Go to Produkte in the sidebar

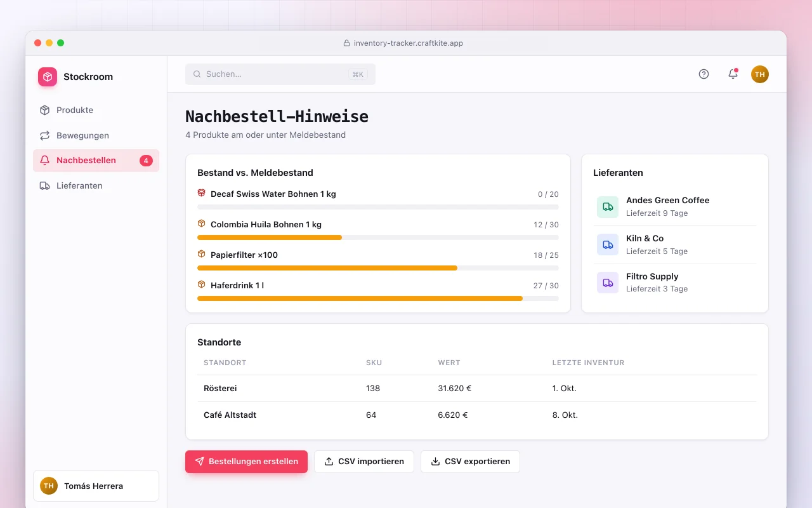pyautogui.click(x=96, y=110)
